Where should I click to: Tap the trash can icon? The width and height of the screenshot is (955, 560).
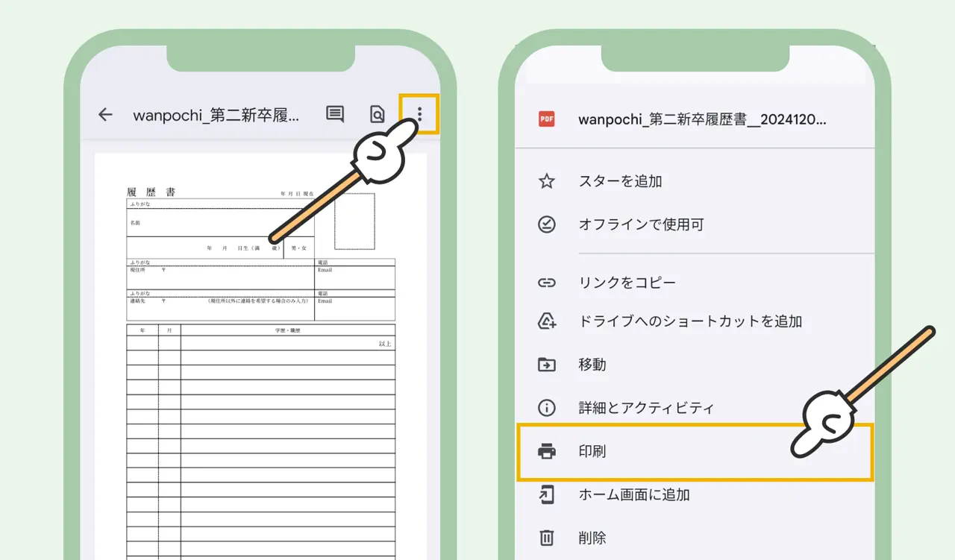coord(547,538)
